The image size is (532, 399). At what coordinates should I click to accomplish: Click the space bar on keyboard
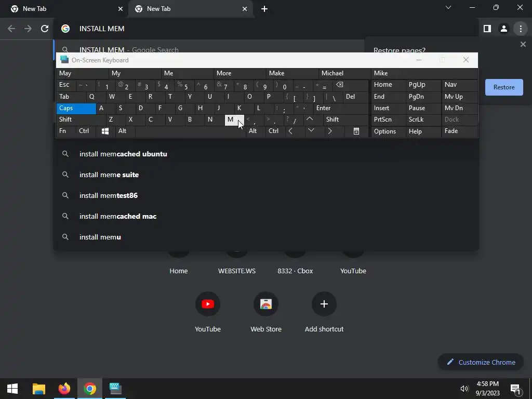click(190, 131)
